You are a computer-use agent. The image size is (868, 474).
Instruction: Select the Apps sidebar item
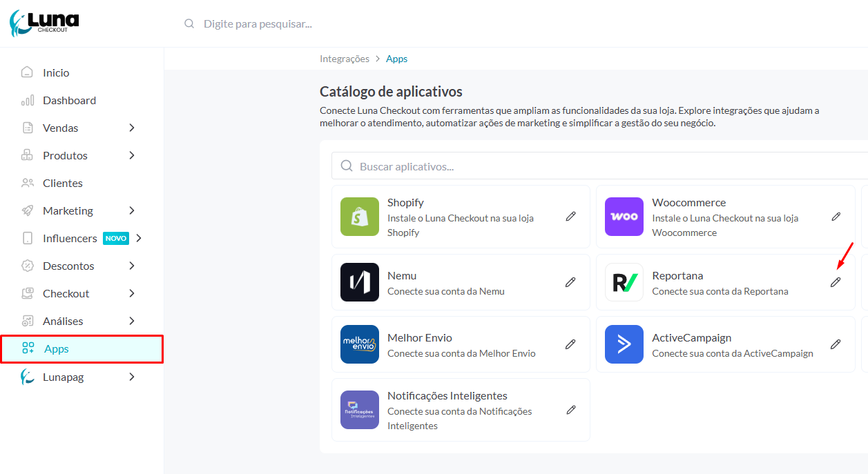point(57,349)
